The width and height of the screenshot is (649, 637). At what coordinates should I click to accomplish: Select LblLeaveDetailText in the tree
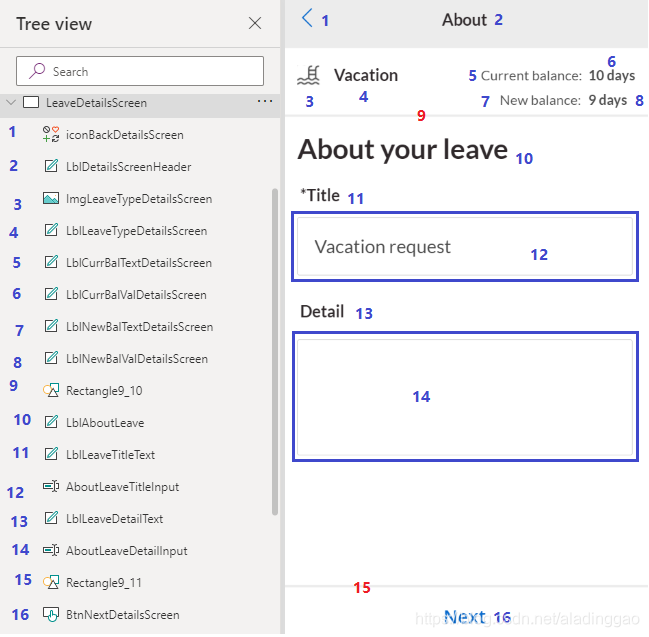[114, 519]
